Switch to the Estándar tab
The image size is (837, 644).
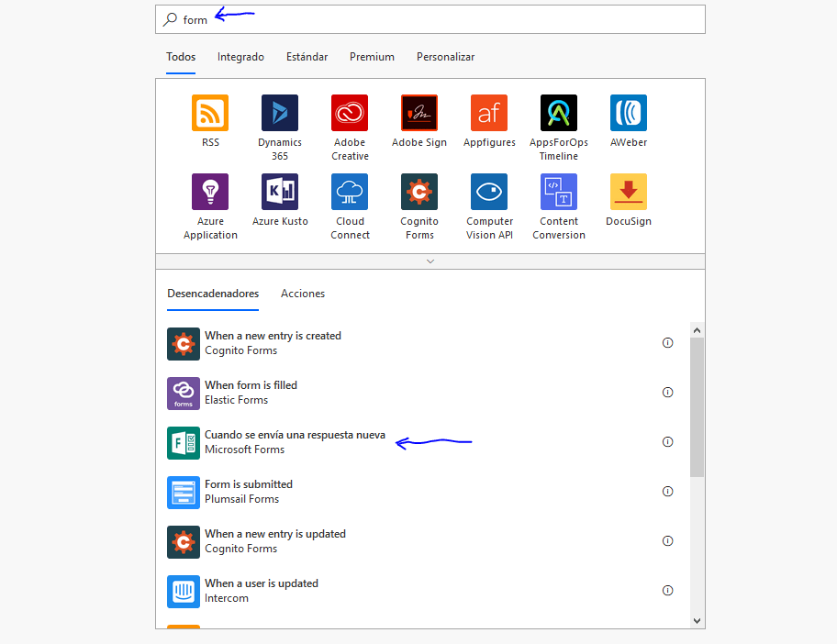point(307,57)
